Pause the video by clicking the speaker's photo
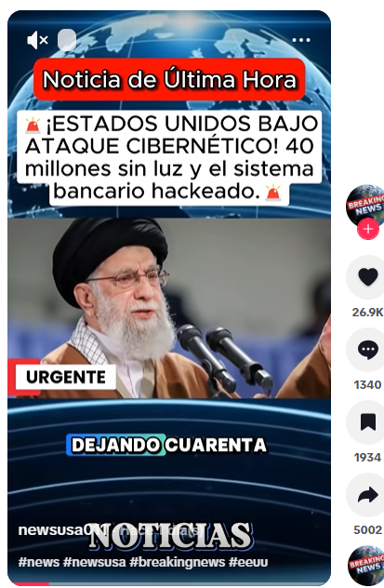 169,308
